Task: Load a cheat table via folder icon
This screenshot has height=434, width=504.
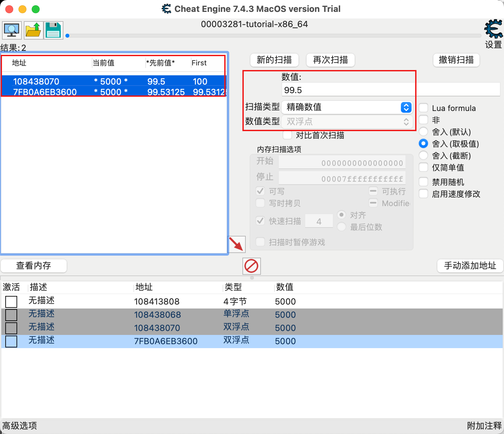Action: (33, 30)
